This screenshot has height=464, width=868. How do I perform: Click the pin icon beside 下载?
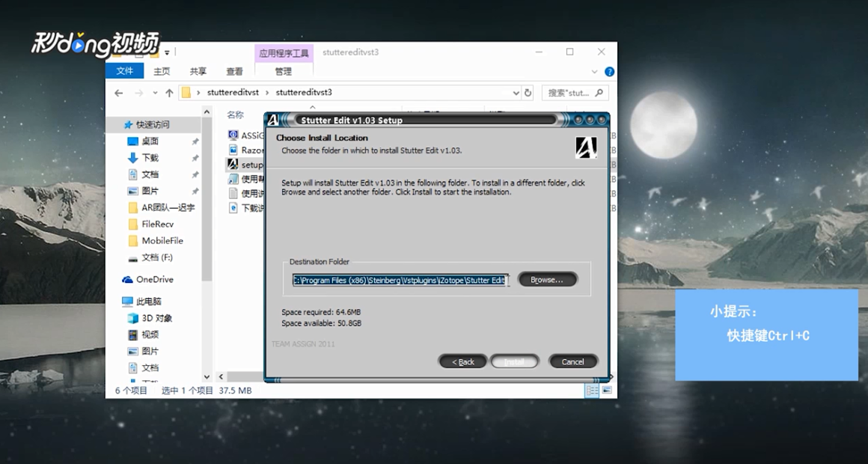pos(195,159)
